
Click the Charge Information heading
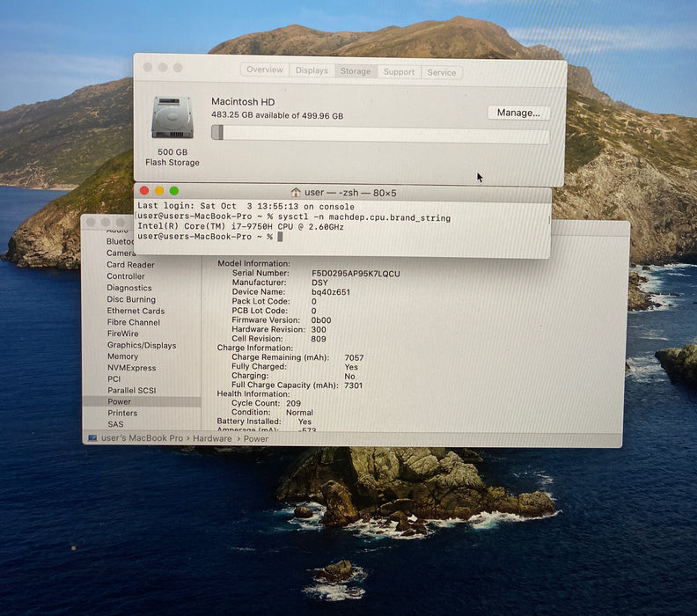[x=254, y=348]
